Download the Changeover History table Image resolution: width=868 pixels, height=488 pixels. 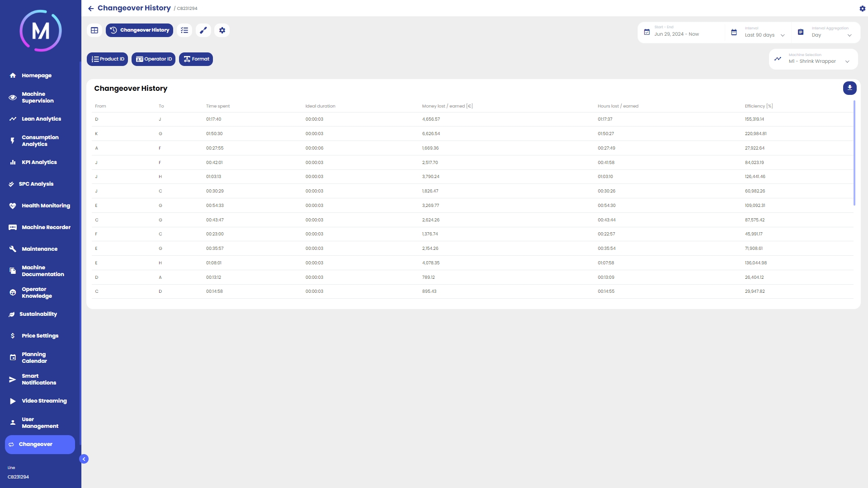pyautogui.click(x=849, y=88)
